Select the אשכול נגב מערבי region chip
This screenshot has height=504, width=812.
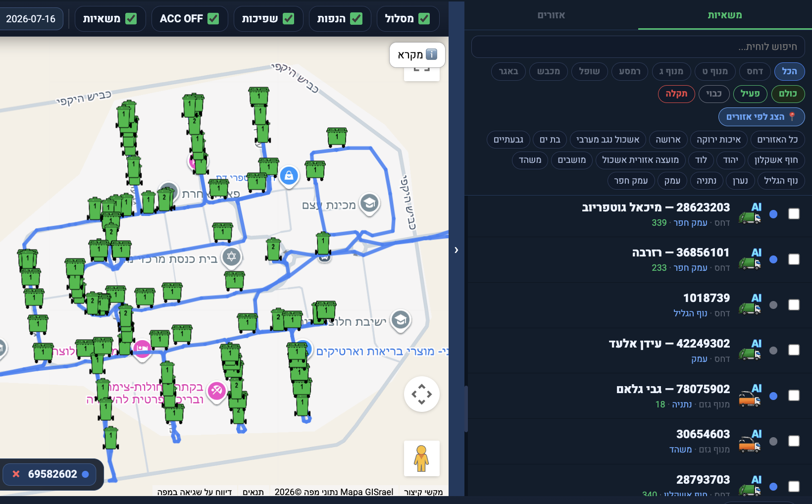[608, 140]
